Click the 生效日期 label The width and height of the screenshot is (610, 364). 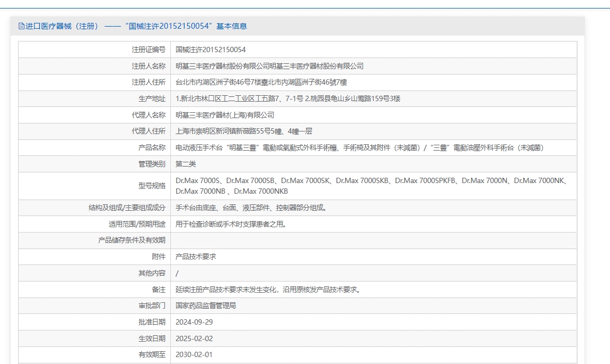tap(152, 338)
